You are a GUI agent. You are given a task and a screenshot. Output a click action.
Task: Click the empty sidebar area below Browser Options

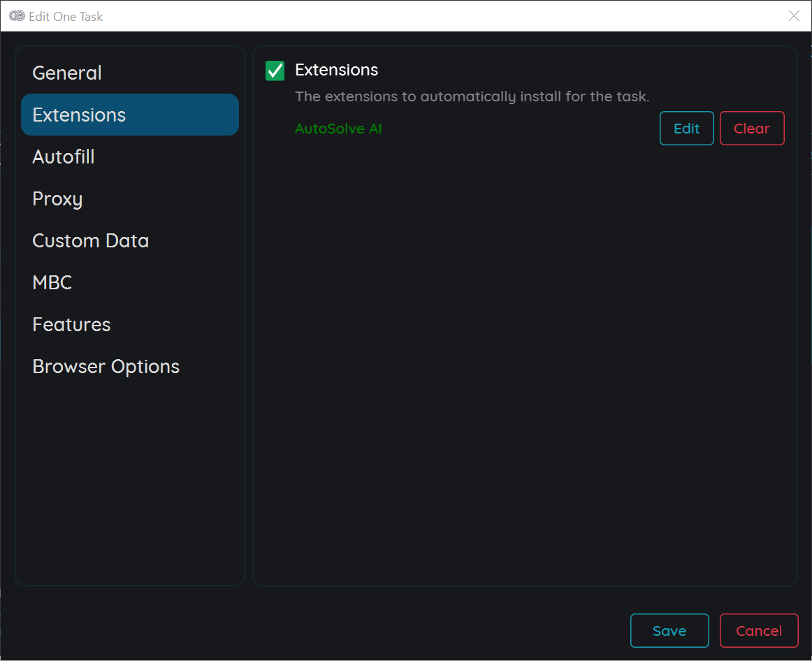pos(130,482)
